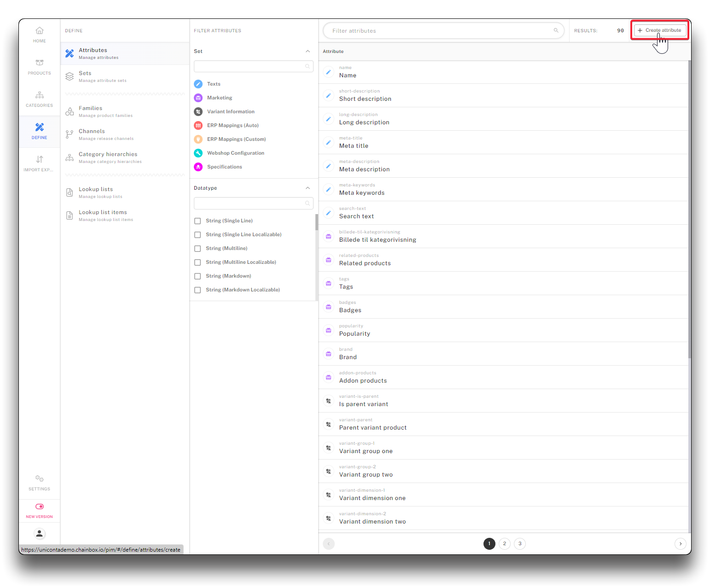The width and height of the screenshot is (710, 588).
Task: Open Sets menu item
Action: coord(125,76)
